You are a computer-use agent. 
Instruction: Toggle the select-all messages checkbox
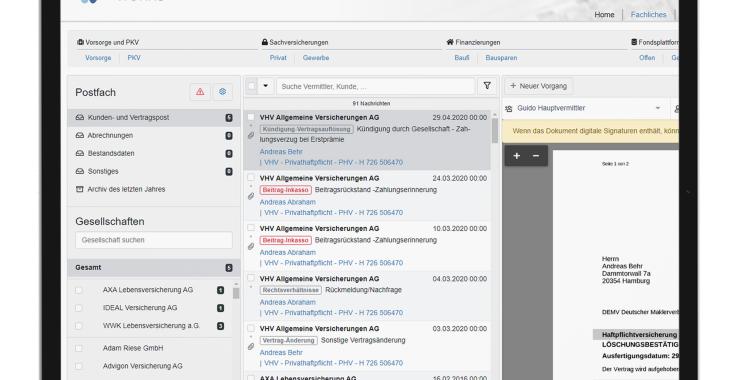(x=252, y=86)
